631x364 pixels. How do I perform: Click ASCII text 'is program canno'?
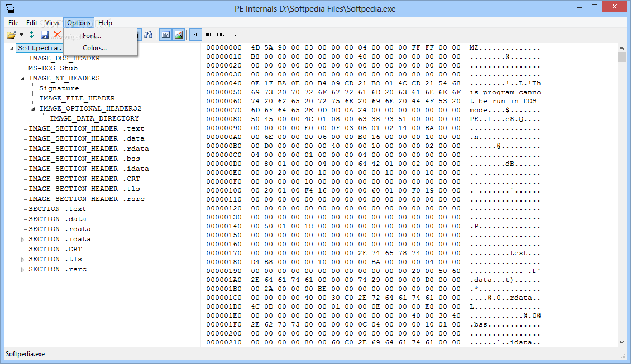pyautogui.click(x=505, y=92)
